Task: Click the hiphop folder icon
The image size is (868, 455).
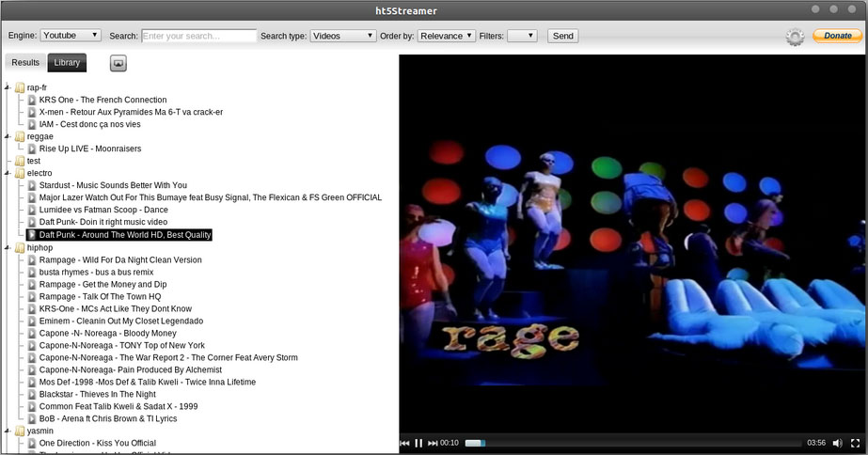Action: [20, 248]
